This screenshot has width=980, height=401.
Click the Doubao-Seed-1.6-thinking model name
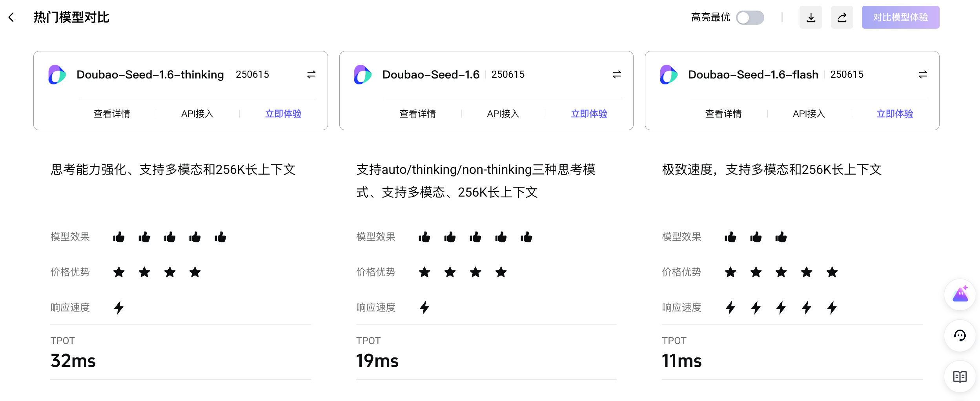pyautogui.click(x=150, y=75)
